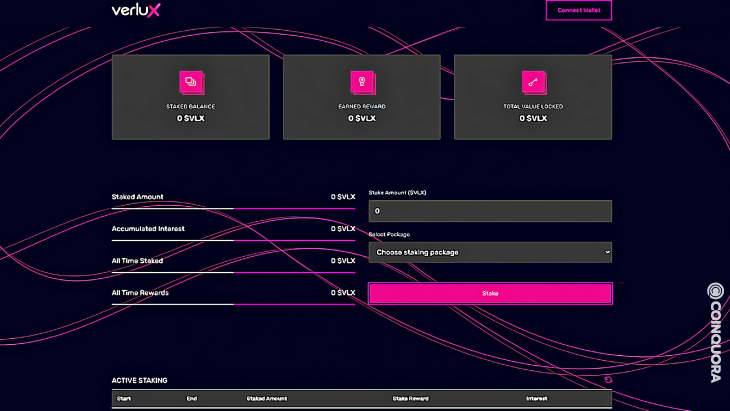Open the Choose staking package dropdown

[490, 252]
